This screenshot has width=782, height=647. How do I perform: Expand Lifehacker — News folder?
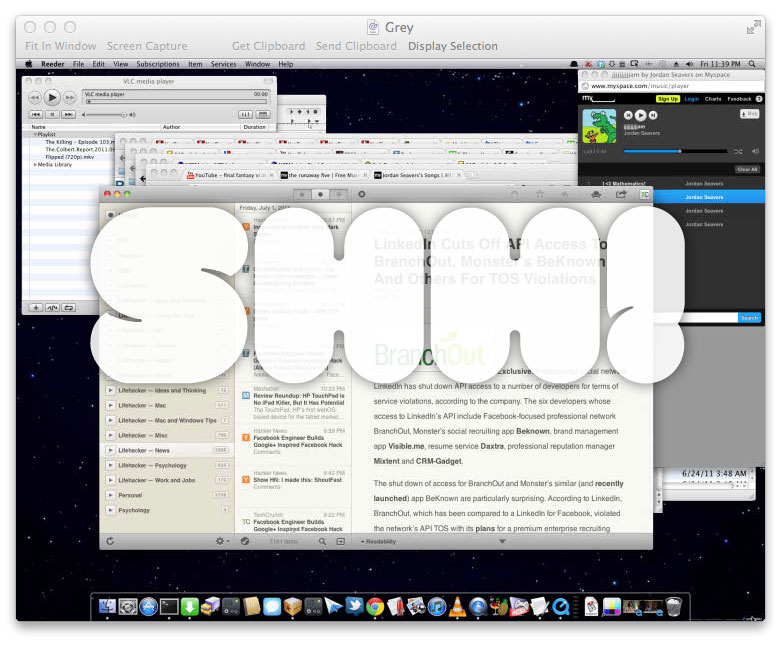tap(110, 450)
